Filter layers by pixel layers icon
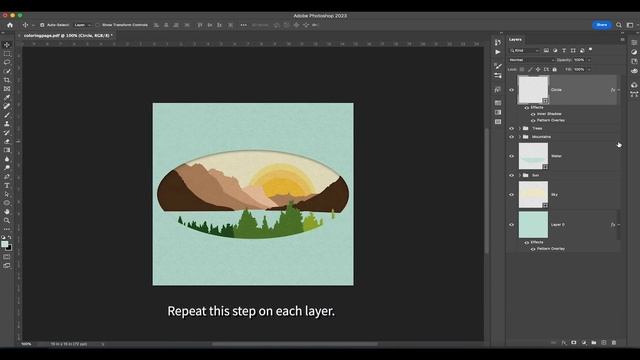 546,50
